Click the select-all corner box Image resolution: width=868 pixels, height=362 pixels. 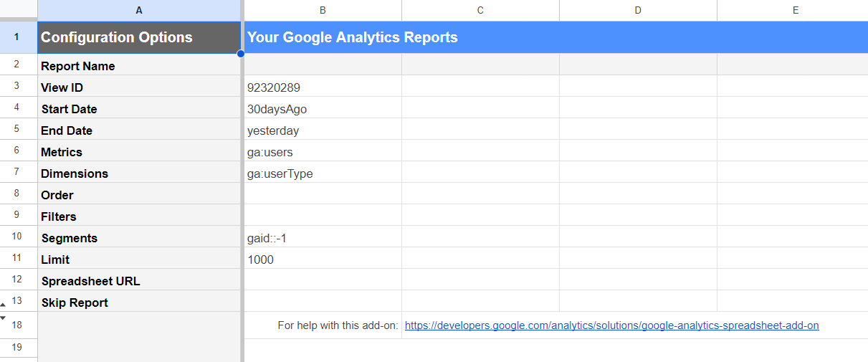(19, 10)
